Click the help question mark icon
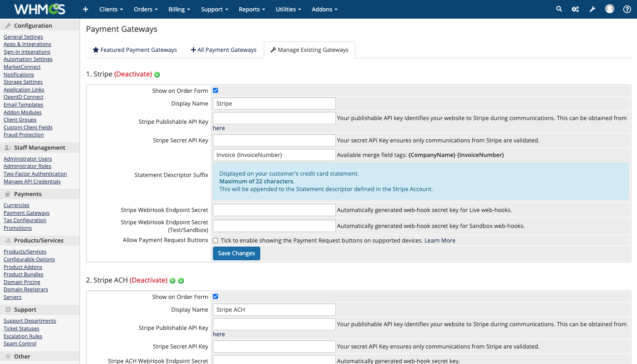 pos(627,9)
